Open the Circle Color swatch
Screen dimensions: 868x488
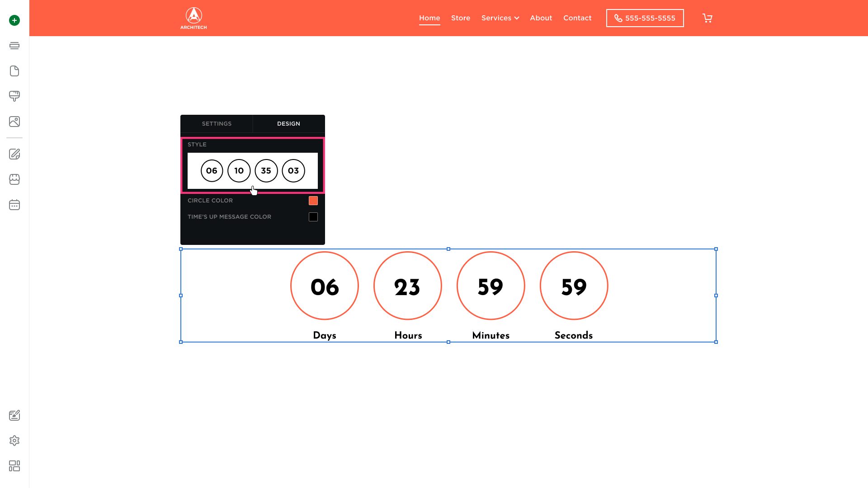tap(313, 201)
